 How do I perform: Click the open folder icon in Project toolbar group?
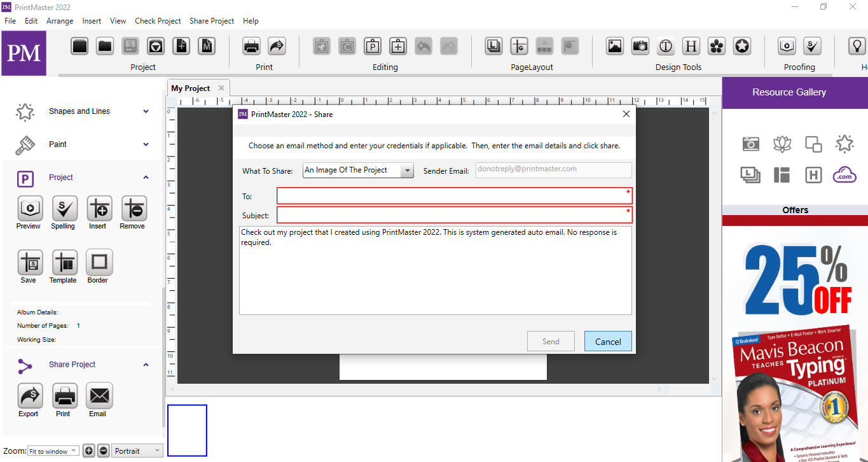[105, 46]
